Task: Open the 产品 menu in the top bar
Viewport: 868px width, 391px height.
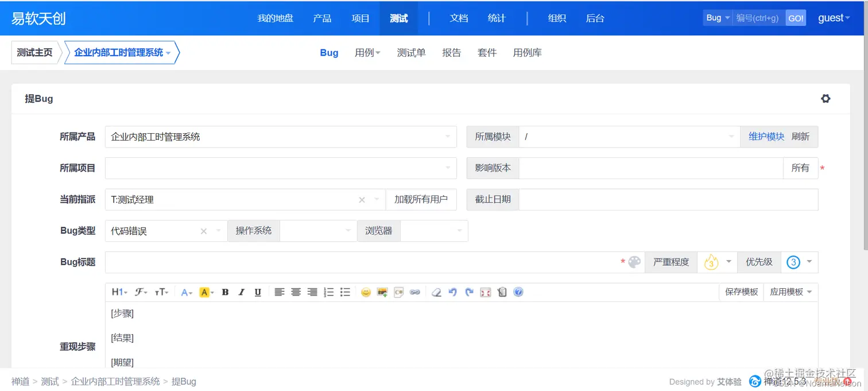Action: coord(322,18)
